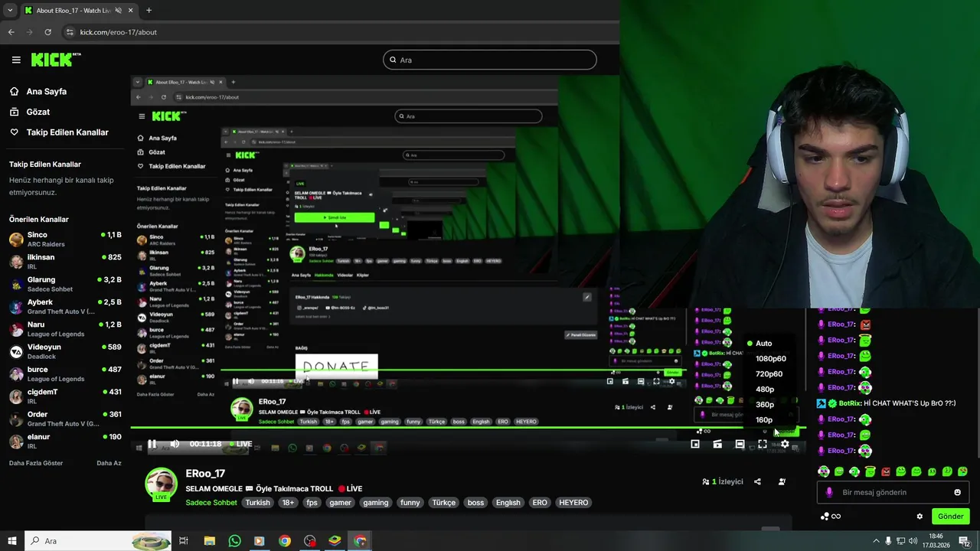This screenshot has height=551, width=980.
Task: Show hidden system tray icons
Action: [x=876, y=541]
